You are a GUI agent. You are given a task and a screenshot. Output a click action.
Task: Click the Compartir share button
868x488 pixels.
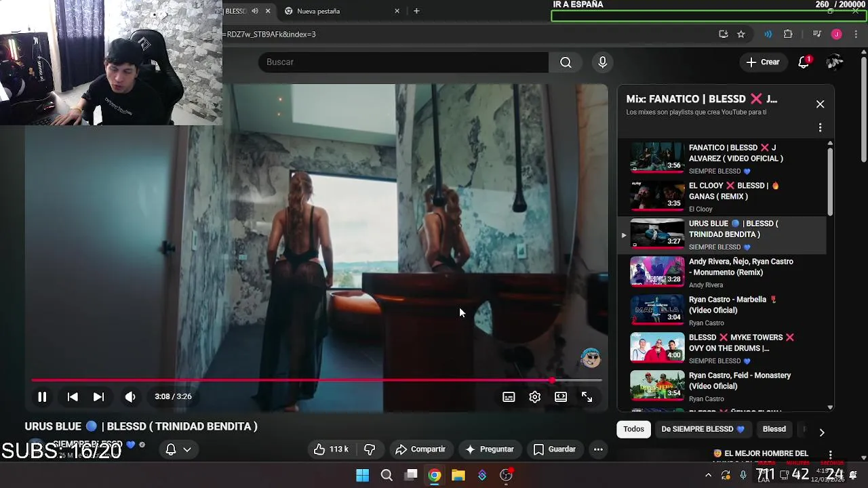click(x=420, y=449)
